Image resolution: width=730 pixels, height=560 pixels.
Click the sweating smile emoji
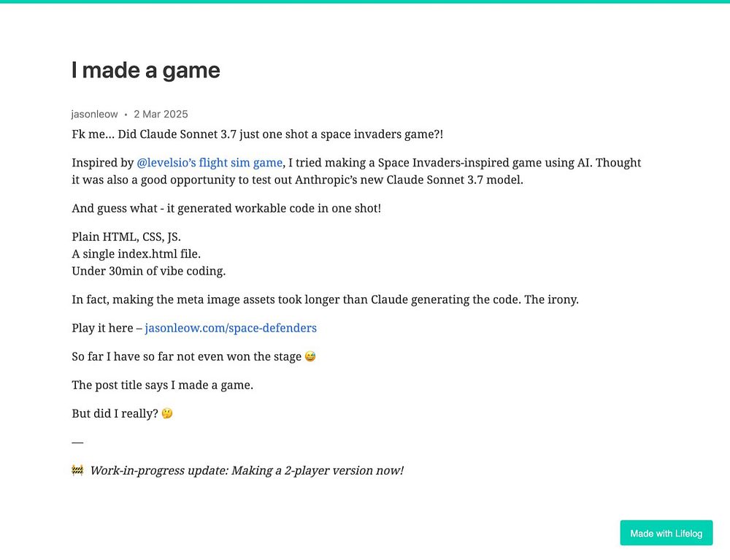pos(310,356)
